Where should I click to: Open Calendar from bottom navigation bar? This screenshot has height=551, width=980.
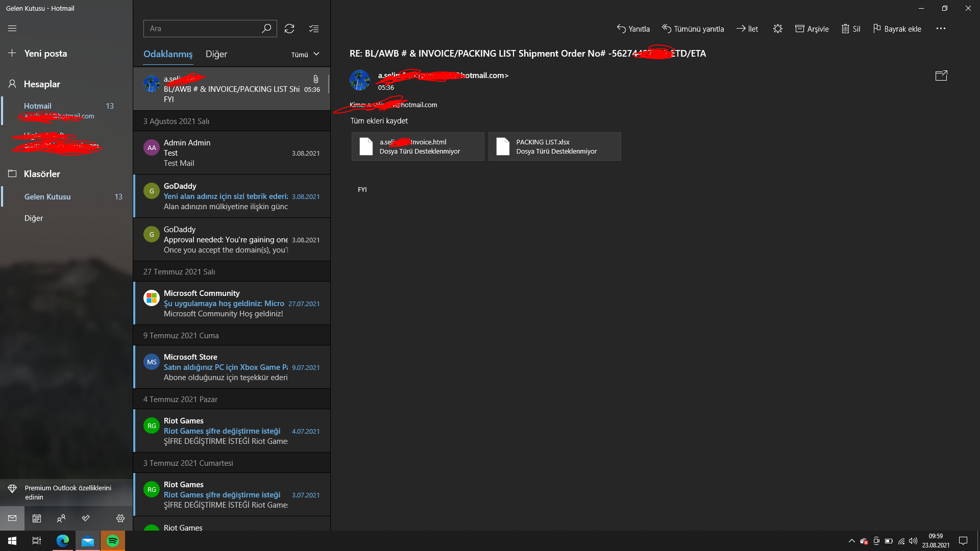click(x=37, y=518)
